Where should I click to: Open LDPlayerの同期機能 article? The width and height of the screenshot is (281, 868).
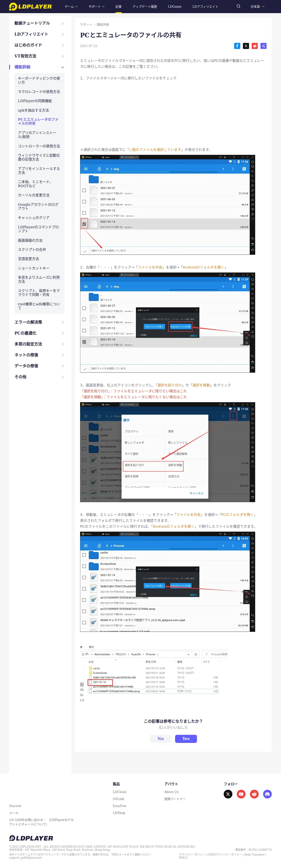point(35,101)
